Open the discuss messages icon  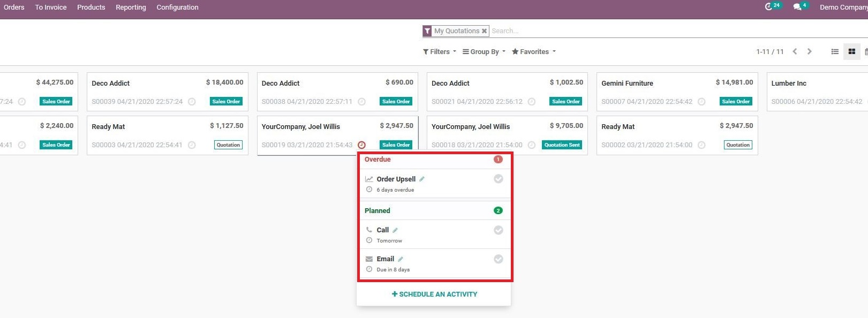pyautogui.click(x=797, y=7)
